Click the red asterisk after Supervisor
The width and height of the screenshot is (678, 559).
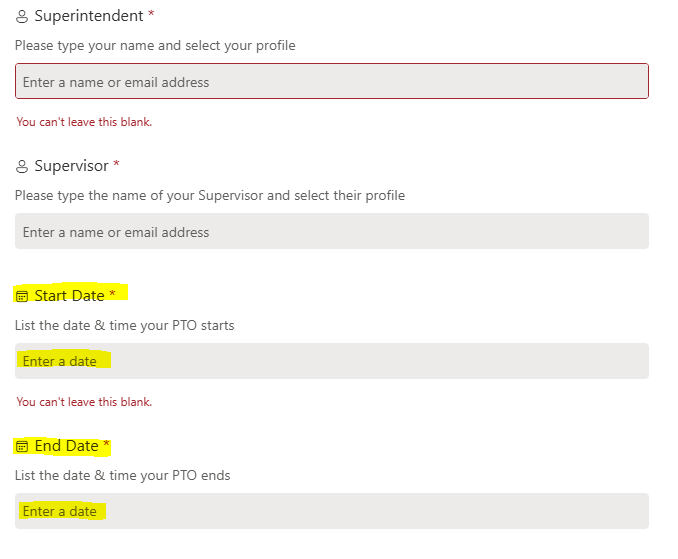pos(116,163)
